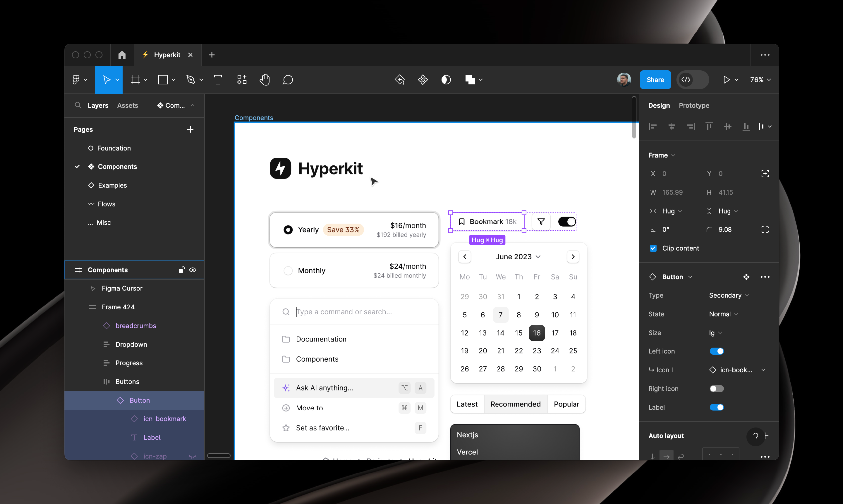This screenshot has height=504, width=843.
Task: Select the Hand tool
Action: tap(265, 80)
